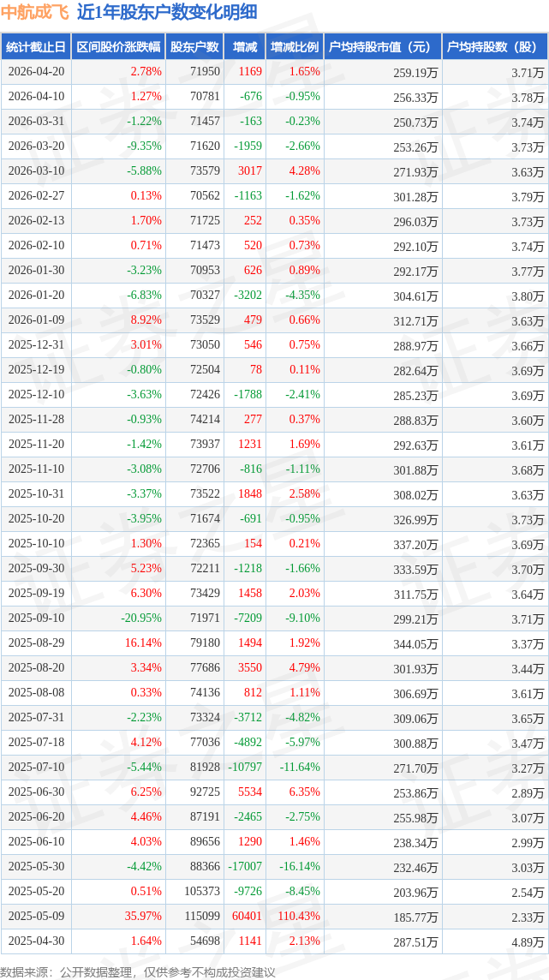Viewport: 549px width, 980px height.
Task: Select the 2026-04-20 date cell
Action: (36, 72)
